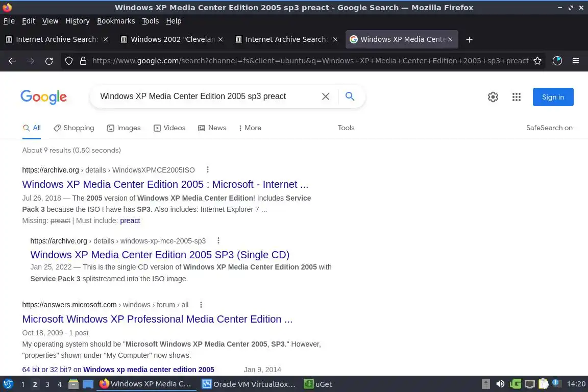The width and height of the screenshot is (588, 392).
Task: Show the desktop from the taskbar
Action: [88, 384]
